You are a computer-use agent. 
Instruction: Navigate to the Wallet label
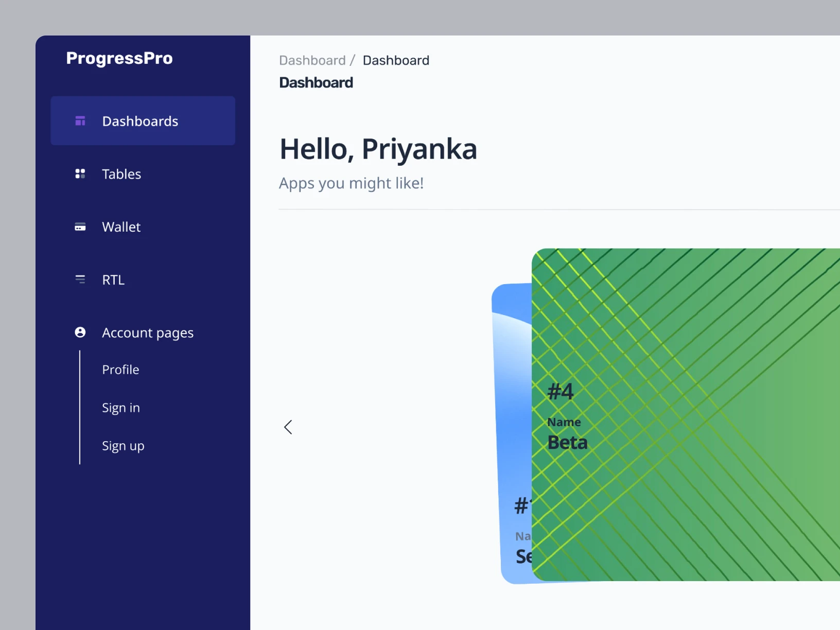(x=121, y=227)
